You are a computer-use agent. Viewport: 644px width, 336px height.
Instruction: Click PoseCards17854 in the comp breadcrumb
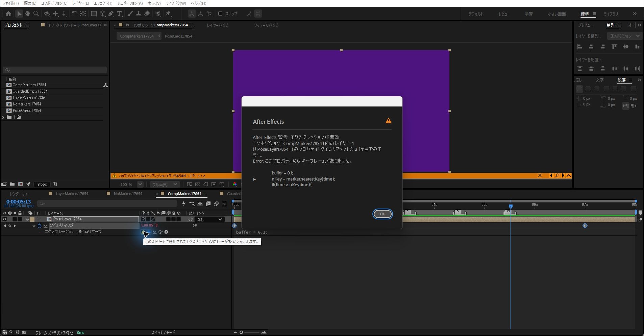(178, 36)
